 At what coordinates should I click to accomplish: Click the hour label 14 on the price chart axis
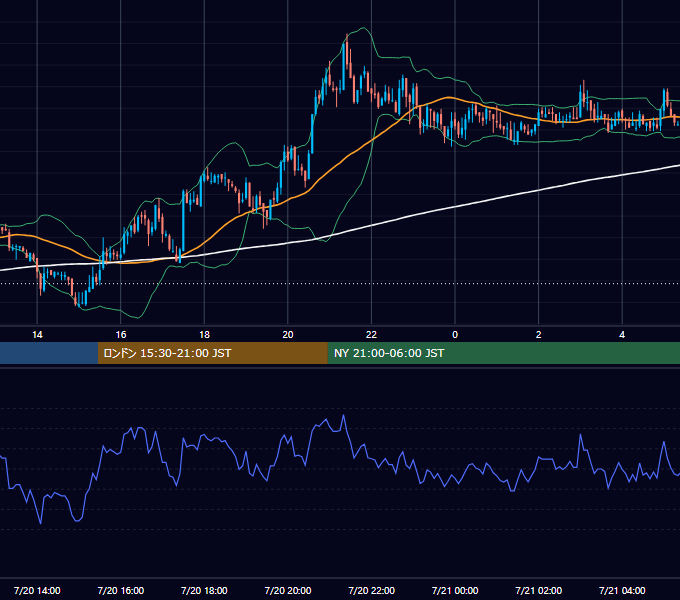(37, 335)
